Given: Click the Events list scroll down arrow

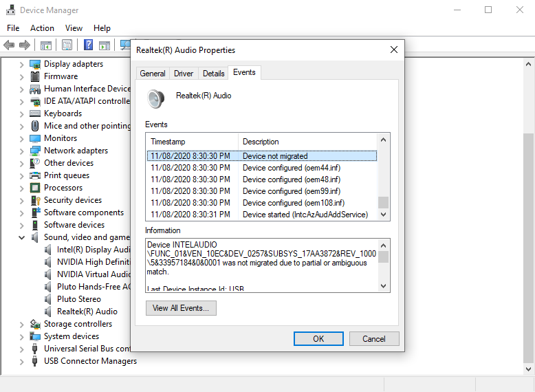Looking at the screenshot, I should tap(383, 215).
